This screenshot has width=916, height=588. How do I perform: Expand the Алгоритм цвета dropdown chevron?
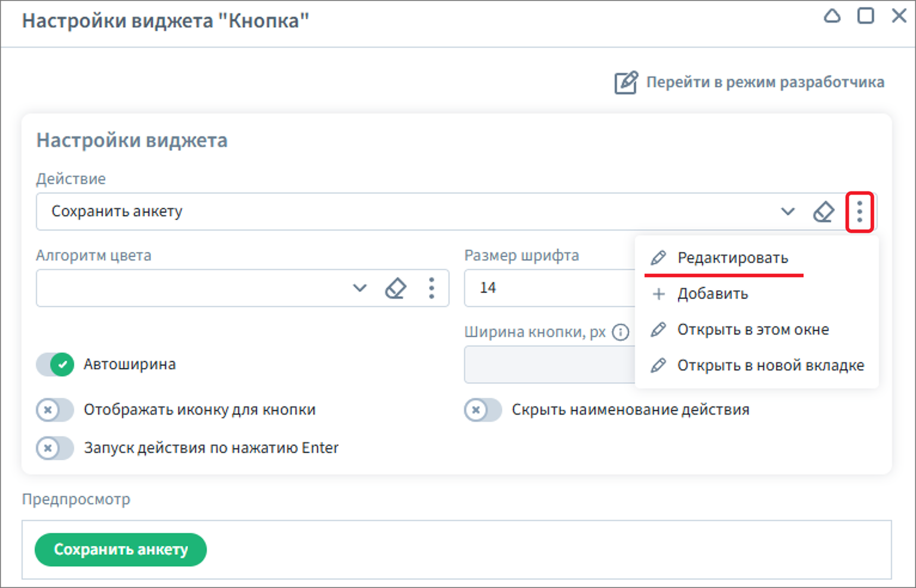[x=359, y=288]
